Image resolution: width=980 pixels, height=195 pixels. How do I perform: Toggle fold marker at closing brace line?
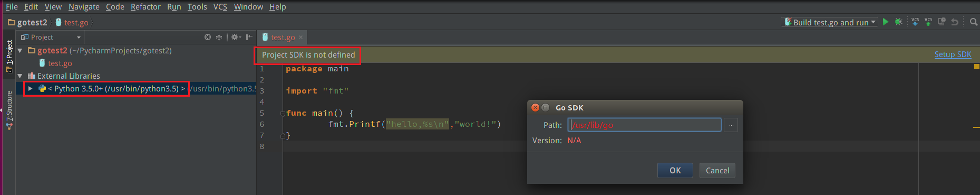coord(283,136)
